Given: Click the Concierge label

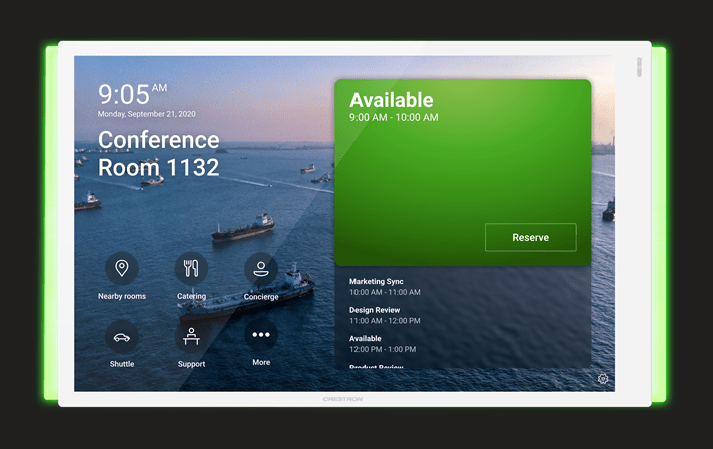Looking at the screenshot, I should pyautogui.click(x=261, y=297).
